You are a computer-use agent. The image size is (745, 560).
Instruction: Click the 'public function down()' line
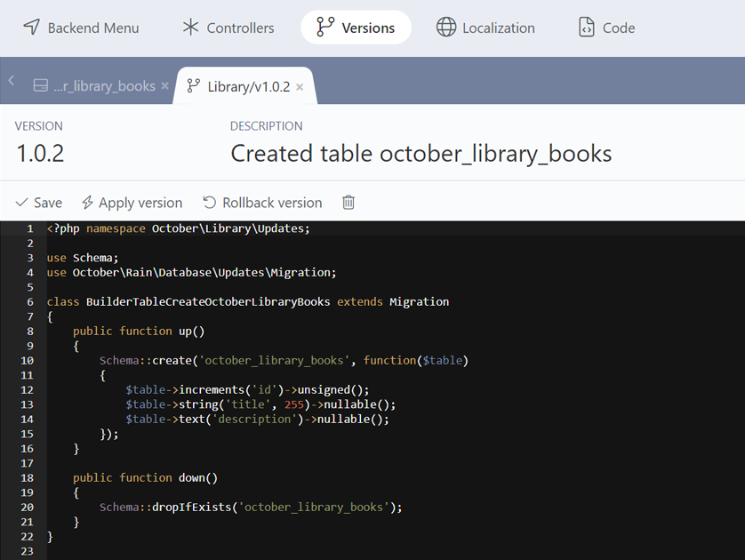tap(146, 478)
